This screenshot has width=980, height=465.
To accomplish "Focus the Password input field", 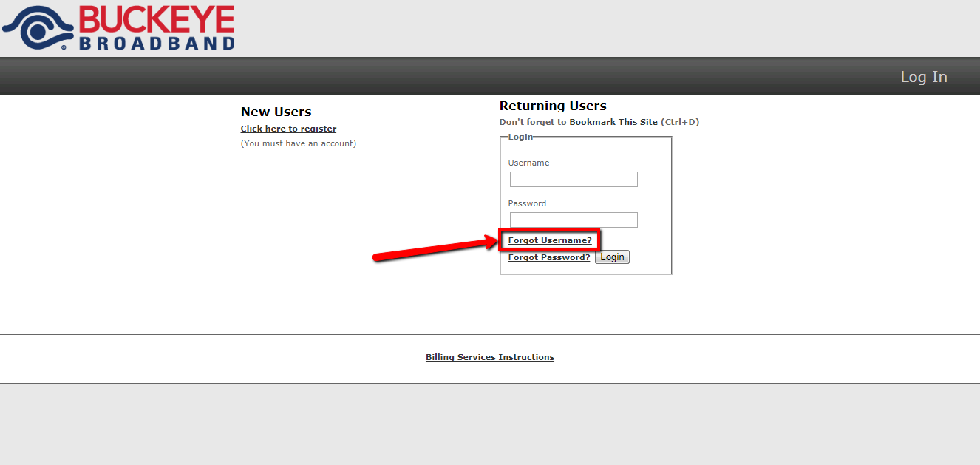I will click(x=574, y=220).
